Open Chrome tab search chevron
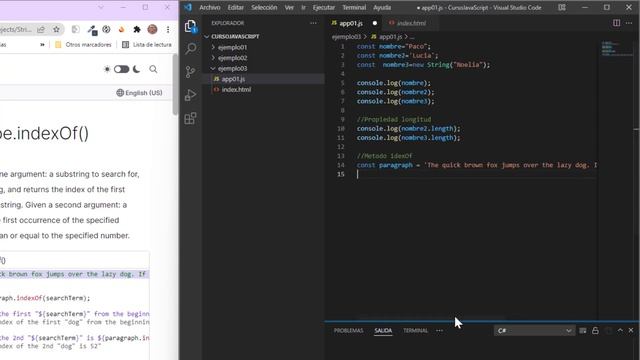This screenshot has height=360, width=640. pos(101,7)
